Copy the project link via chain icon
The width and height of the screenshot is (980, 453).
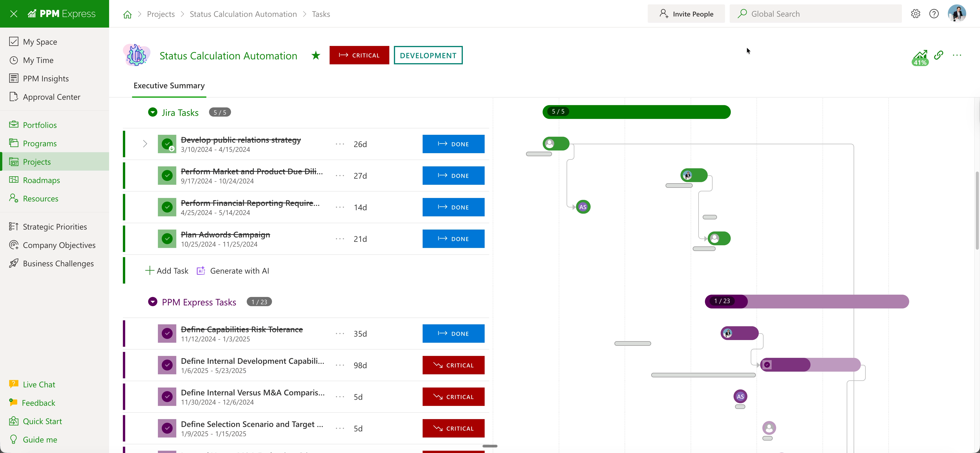[938, 55]
